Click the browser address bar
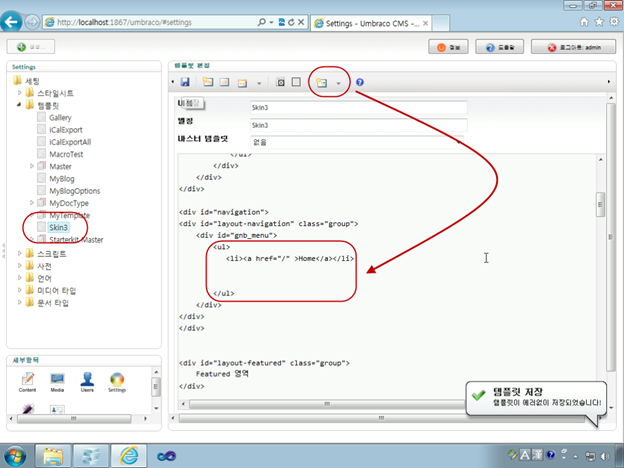 [151, 22]
